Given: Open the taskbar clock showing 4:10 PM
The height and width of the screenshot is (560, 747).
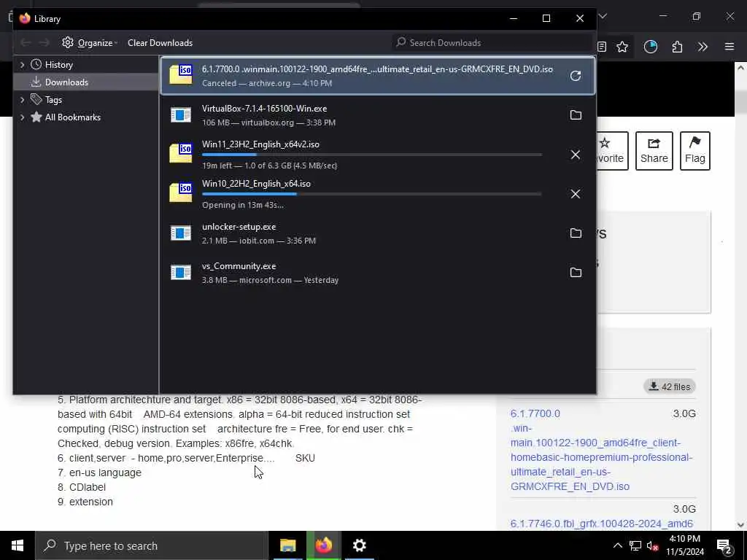Looking at the screenshot, I should click(684, 545).
